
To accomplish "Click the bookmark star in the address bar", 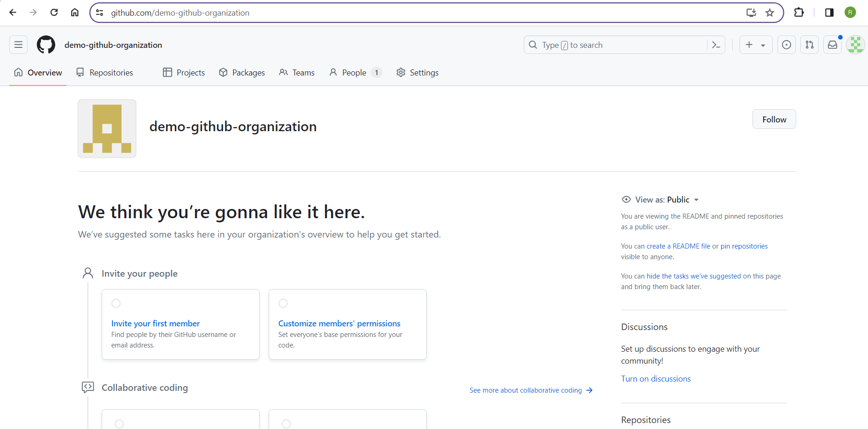I will pos(770,12).
